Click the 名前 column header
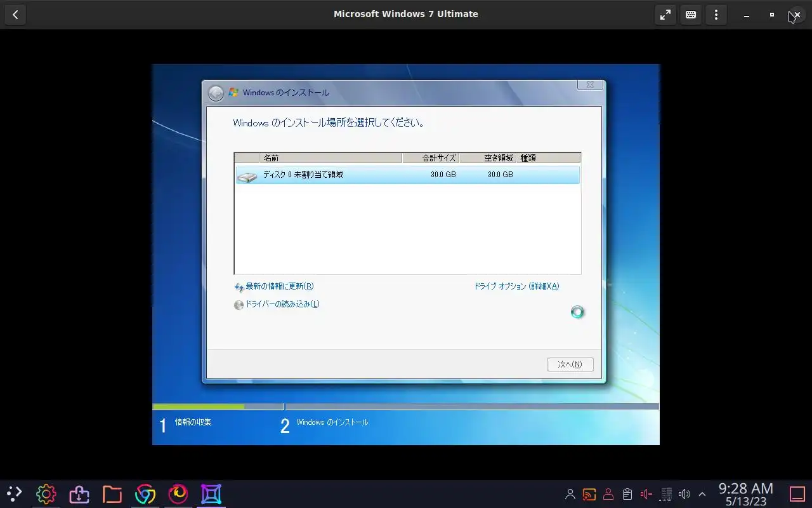The width and height of the screenshot is (812, 508). 331,157
